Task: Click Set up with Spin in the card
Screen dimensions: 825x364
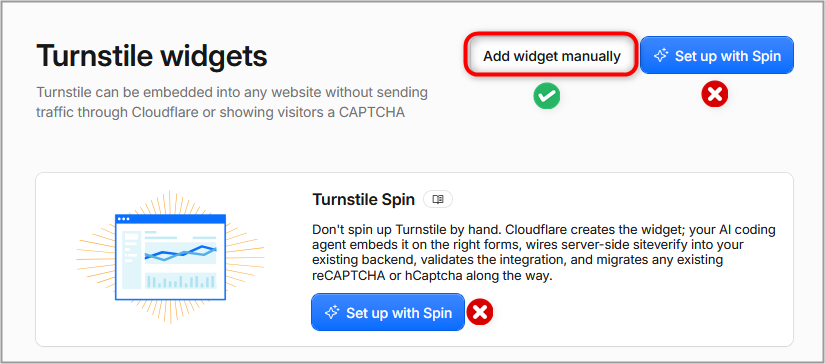Action: pyautogui.click(x=388, y=312)
